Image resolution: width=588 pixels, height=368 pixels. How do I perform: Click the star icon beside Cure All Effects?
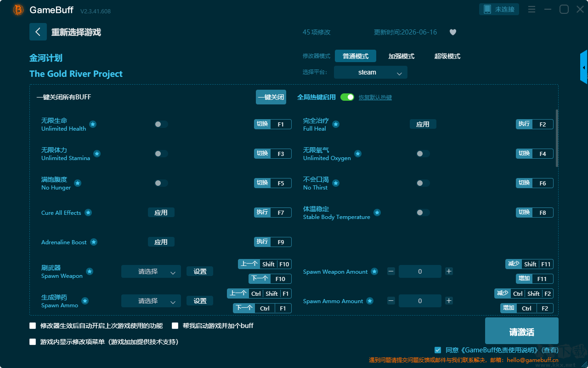click(x=88, y=213)
